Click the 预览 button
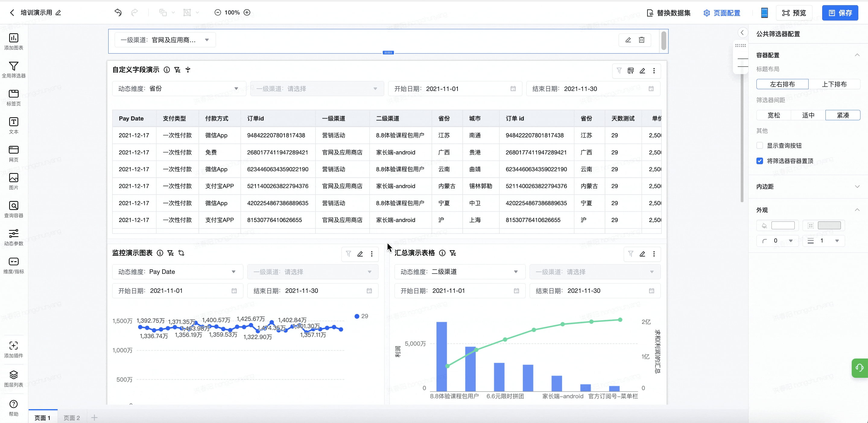 [794, 13]
